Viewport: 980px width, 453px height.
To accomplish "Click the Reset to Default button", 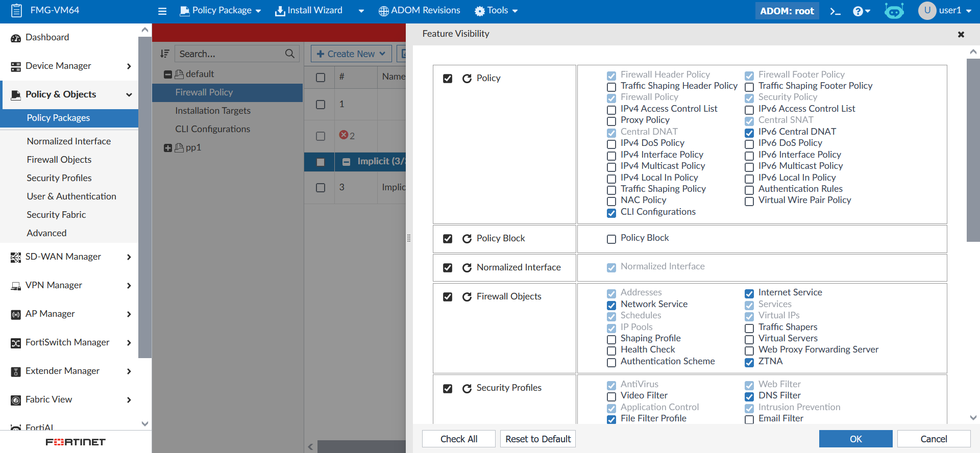I will [538, 439].
